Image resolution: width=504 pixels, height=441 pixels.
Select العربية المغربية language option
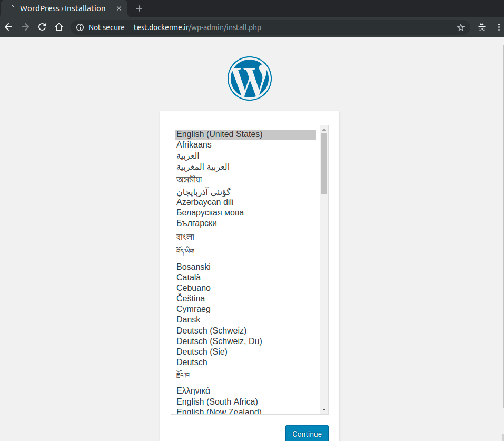pyautogui.click(x=245, y=167)
